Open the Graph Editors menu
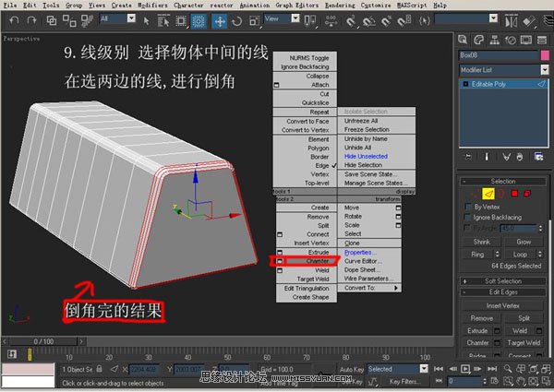 pos(296,6)
